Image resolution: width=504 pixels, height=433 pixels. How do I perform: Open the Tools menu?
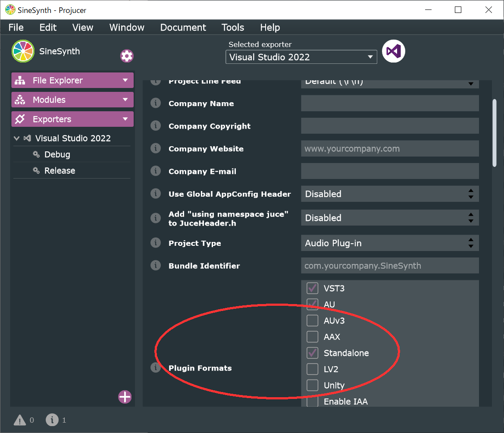233,27
